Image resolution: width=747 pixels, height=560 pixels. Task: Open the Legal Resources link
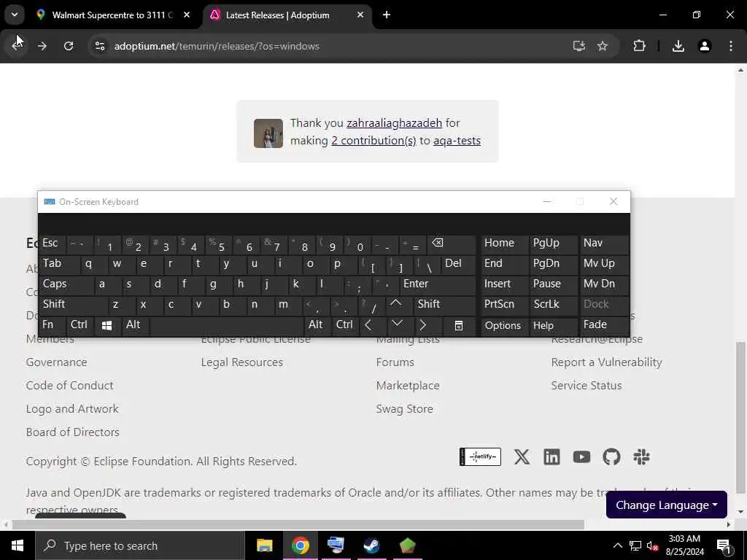pos(242,362)
